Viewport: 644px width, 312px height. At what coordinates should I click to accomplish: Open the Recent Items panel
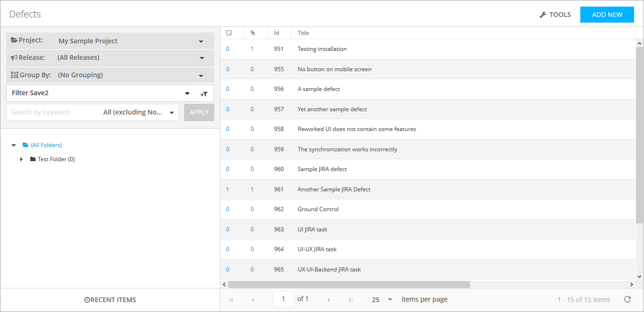coord(110,300)
